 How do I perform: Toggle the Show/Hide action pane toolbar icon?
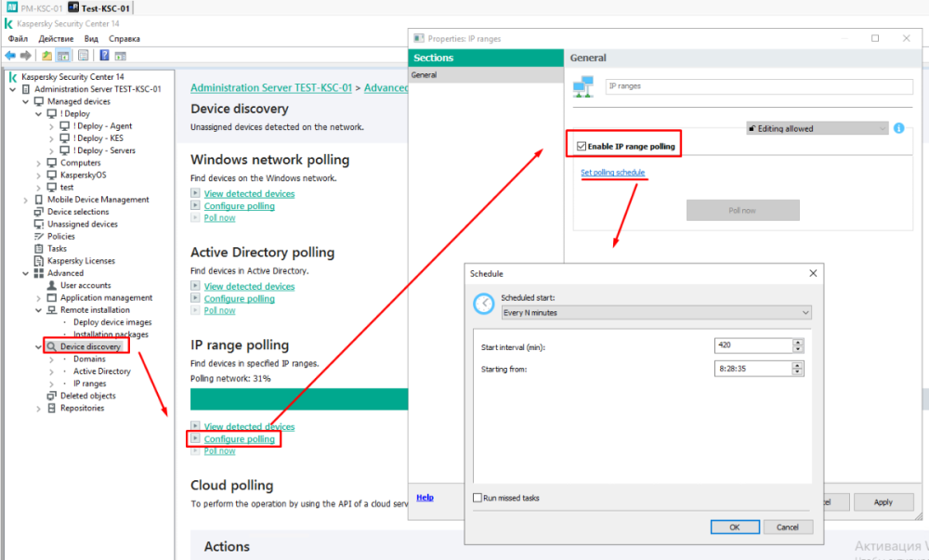(120, 56)
